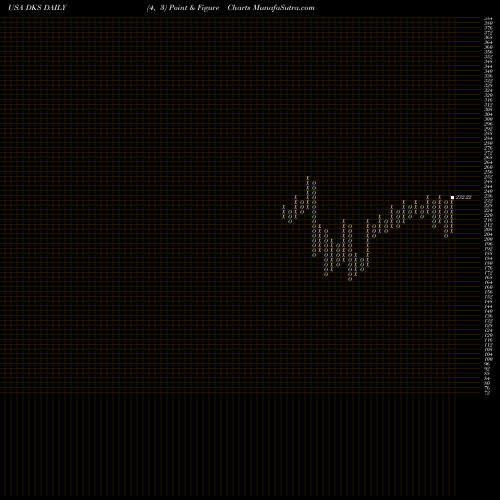Select the white current price marker square
Viewport: 500px width, 500px height.
(x=452, y=197)
